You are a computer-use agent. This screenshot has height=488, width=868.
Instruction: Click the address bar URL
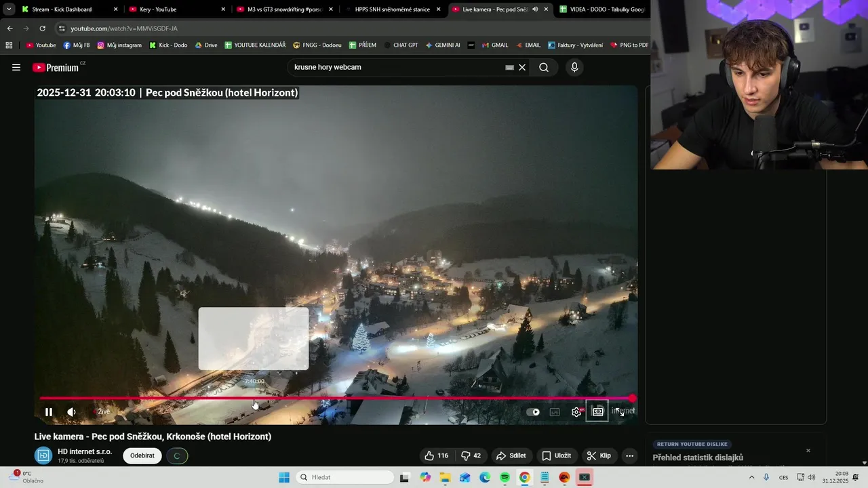(x=124, y=28)
